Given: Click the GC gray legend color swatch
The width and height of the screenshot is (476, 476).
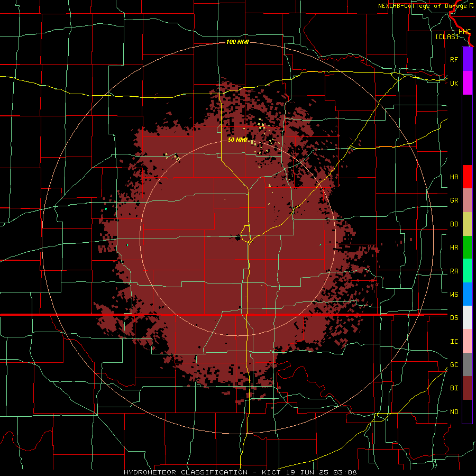Looking at the screenshot, I should pos(467,364).
